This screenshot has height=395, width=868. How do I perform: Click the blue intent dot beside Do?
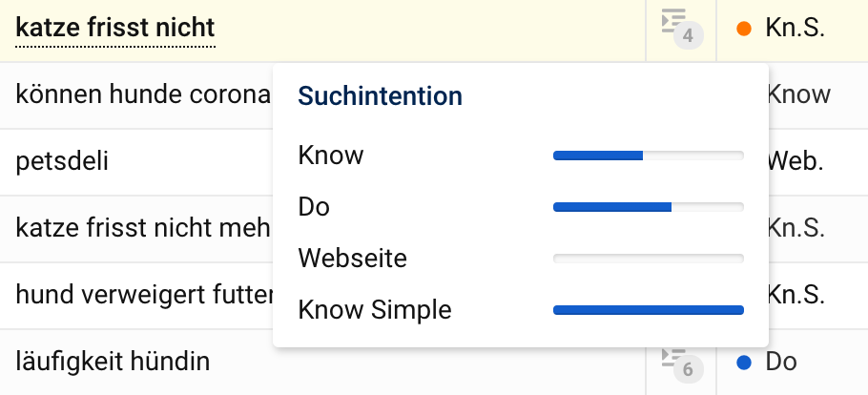[745, 363]
